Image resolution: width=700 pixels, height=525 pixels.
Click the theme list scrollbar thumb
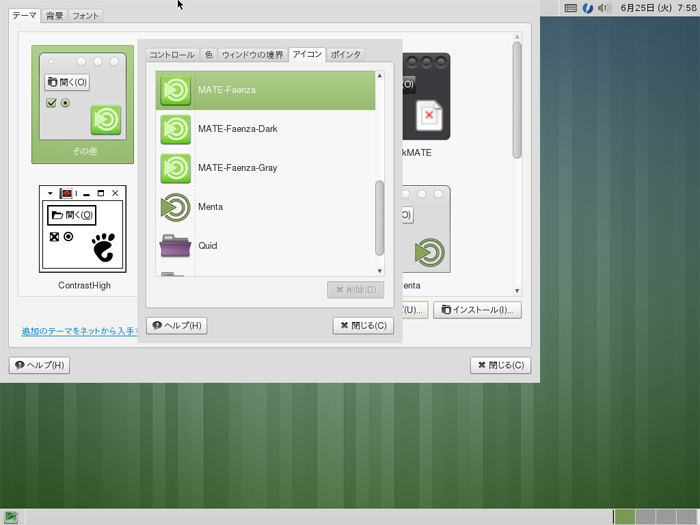point(517,100)
